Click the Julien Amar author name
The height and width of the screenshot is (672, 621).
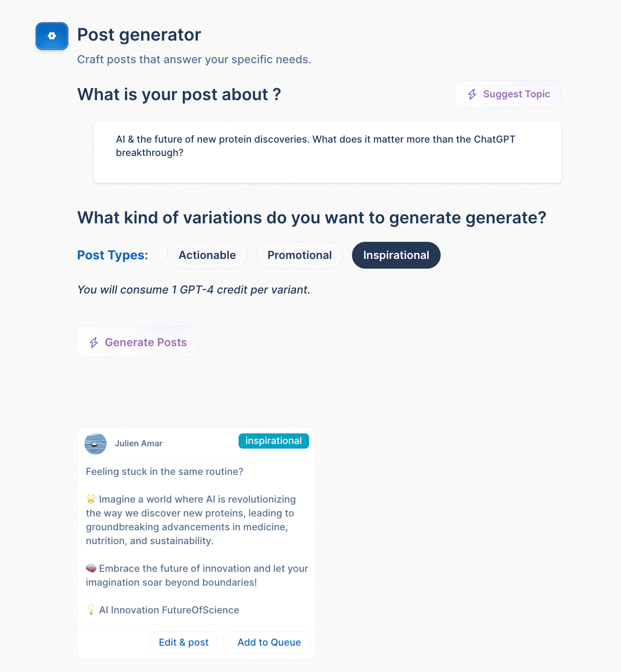138,444
